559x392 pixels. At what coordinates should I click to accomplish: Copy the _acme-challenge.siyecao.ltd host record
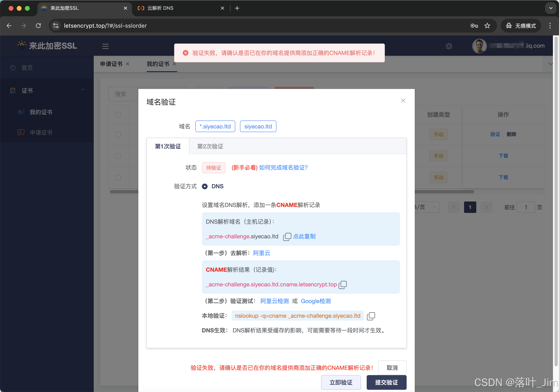[x=287, y=237]
